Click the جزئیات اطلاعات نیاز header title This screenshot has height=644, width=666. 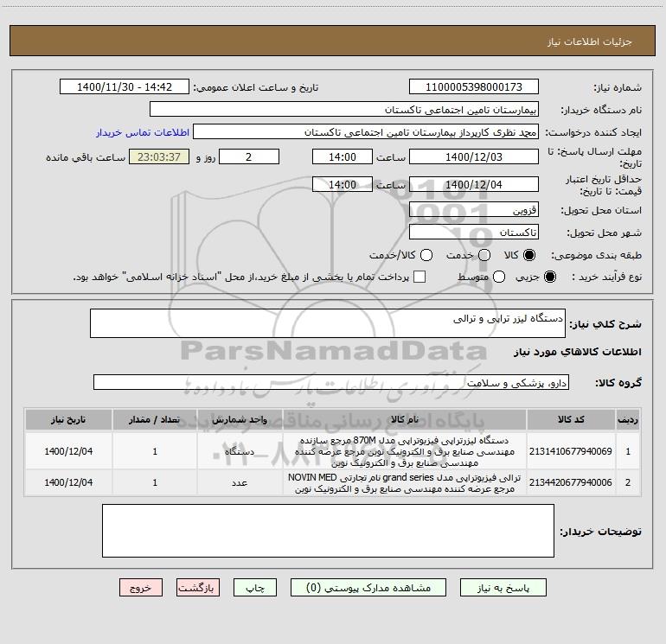(x=589, y=41)
